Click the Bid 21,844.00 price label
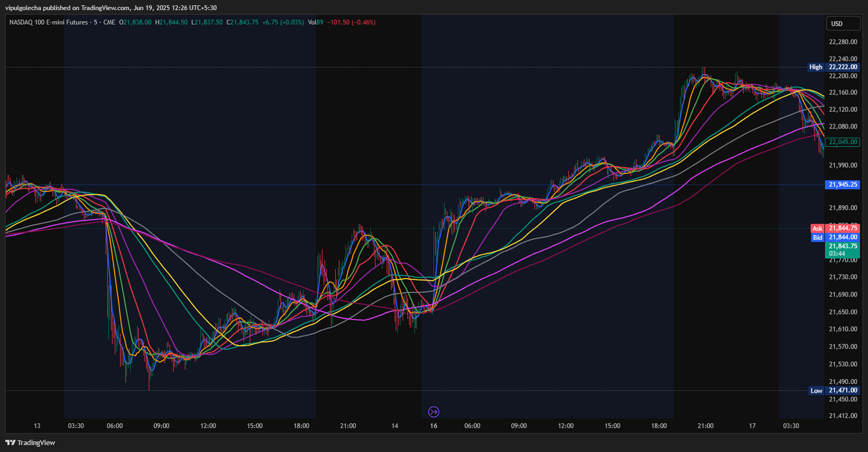 point(835,237)
